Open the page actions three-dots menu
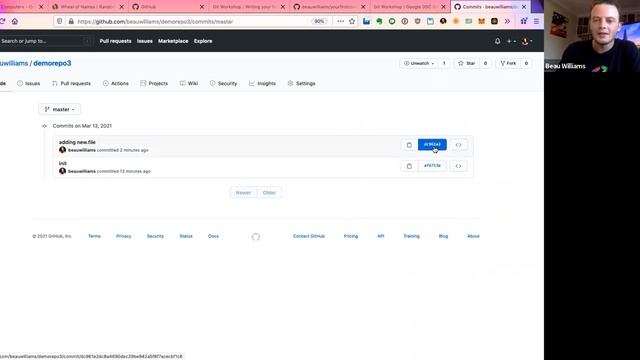Screen dimensions: 640x360 pyautogui.click(x=340, y=21)
